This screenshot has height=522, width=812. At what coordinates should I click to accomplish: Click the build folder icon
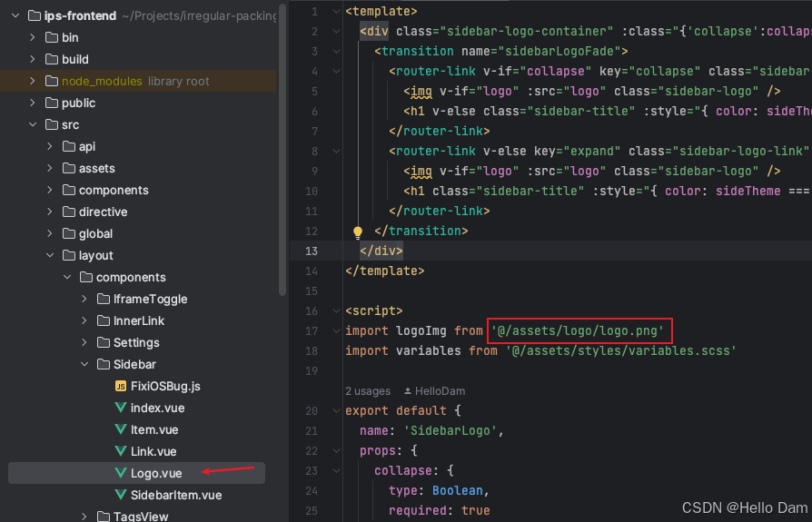click(51, 60)
